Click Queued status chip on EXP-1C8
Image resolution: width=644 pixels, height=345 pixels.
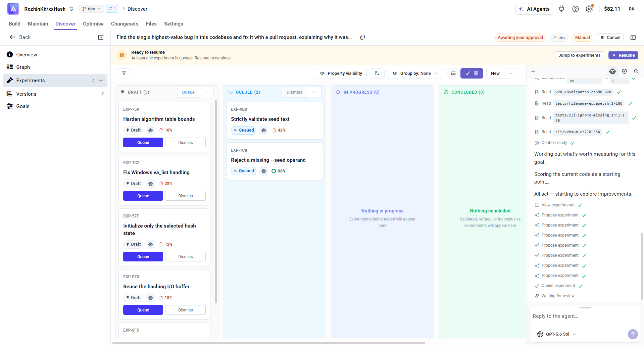[x=244, y=171]
